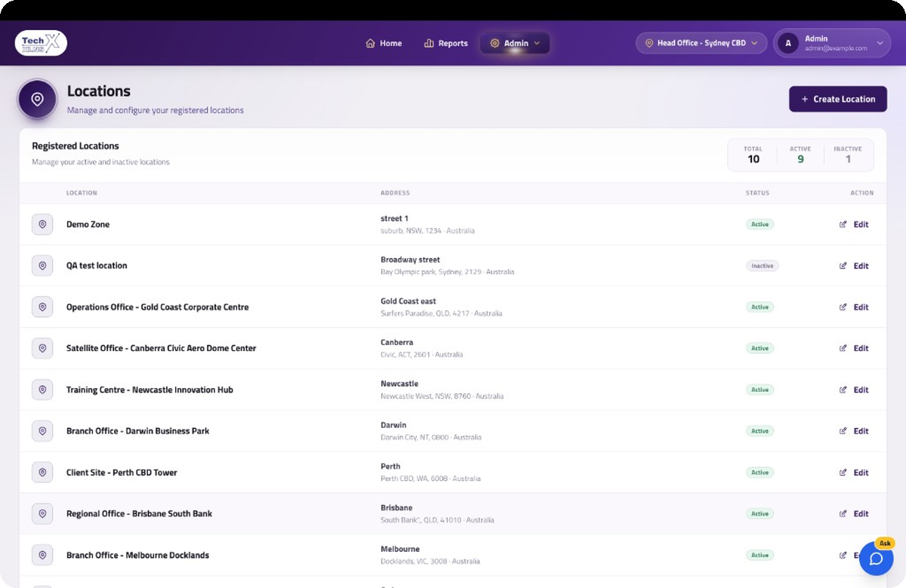Viewport: 906px width, 588px height.
Task: Click the Demo Zone row pin icon
Action: click(x=42, y=224)
